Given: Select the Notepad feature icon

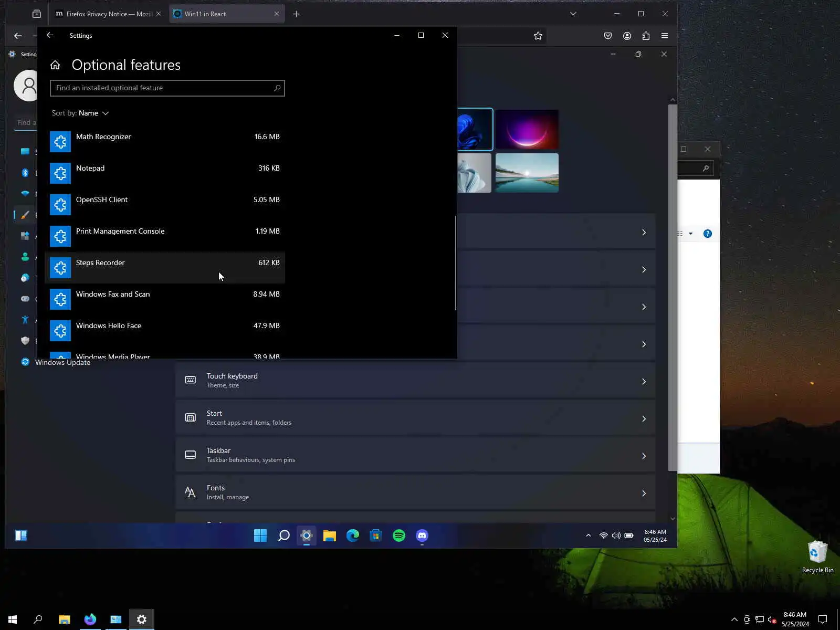Looking at the screenshot, I should (x=60, y=173).
